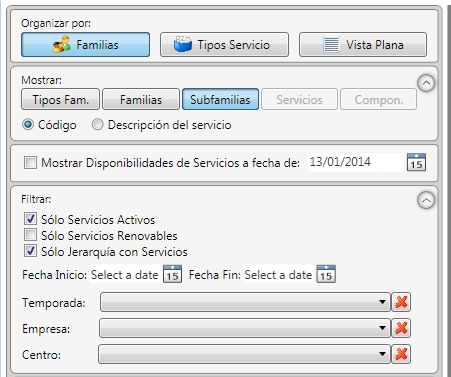Clear the Centro selection with red X
Screen dimensions: 451x377
tap(401, 354)
